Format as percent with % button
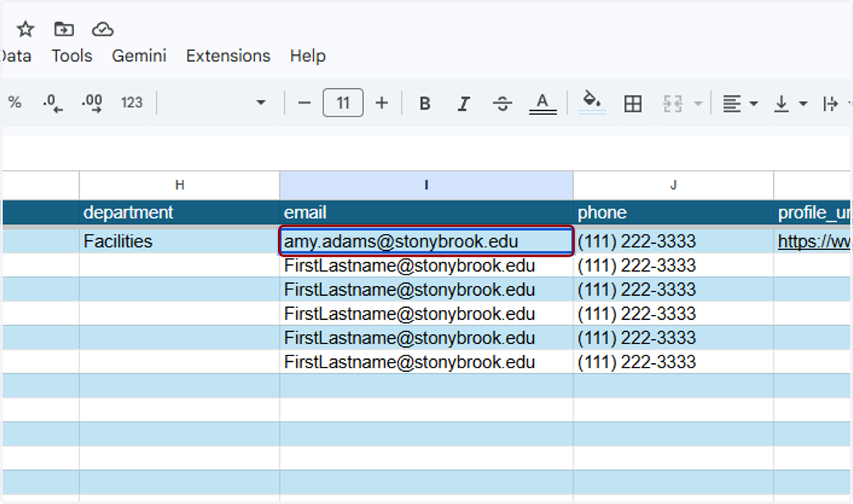The width and height of the screenshot is (853, 504). pyautogui.click(x=14, y=103)
